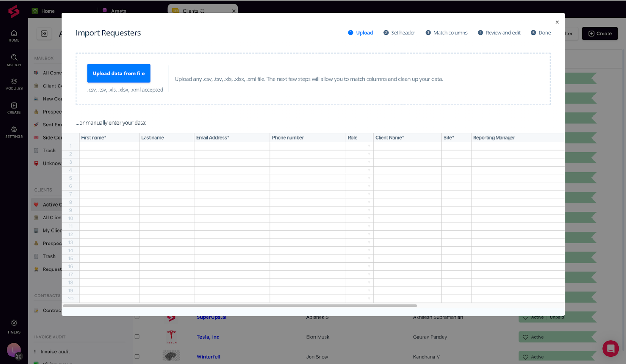Open Role dropdown in row 8

(x=369, y=203)
